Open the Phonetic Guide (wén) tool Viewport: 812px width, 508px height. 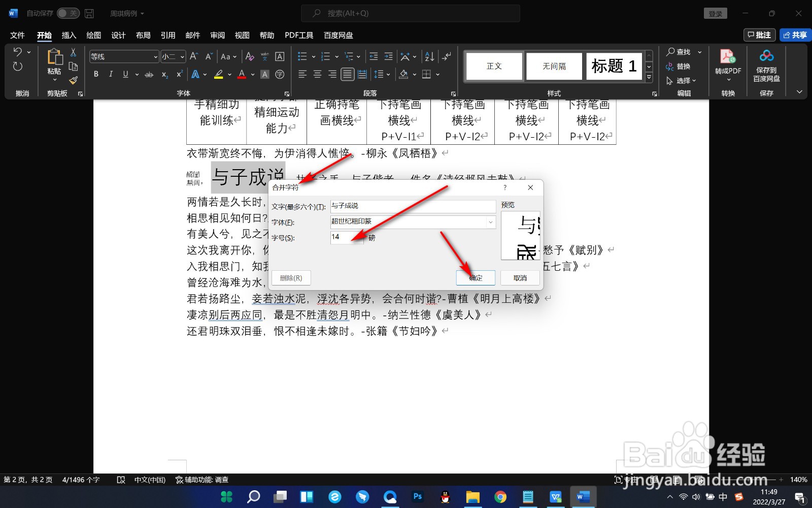point(264,56)
